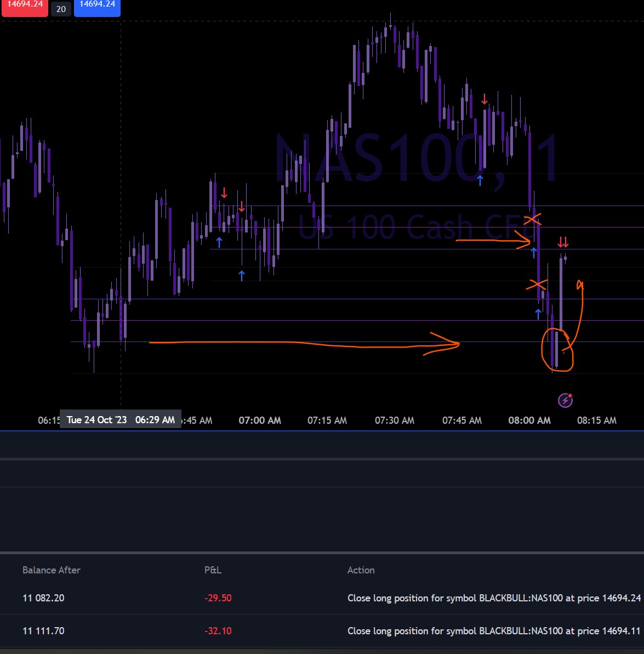Screen dimensions: 644x654
Task: Select the spread value 20 between buy and sell
Action: pos(61,9)
